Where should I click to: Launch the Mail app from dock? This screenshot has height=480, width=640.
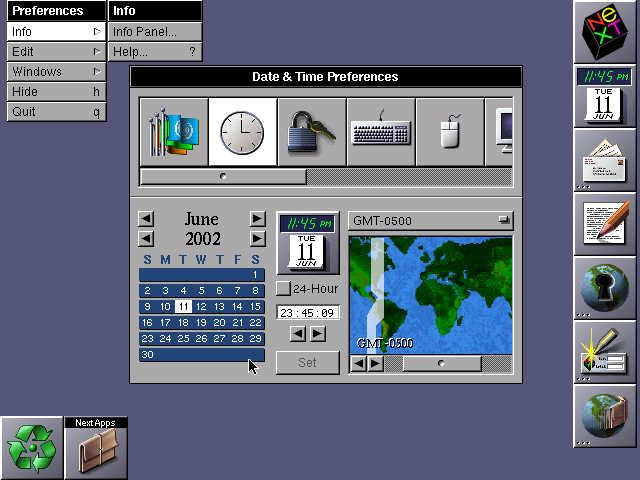pos(606,161)
